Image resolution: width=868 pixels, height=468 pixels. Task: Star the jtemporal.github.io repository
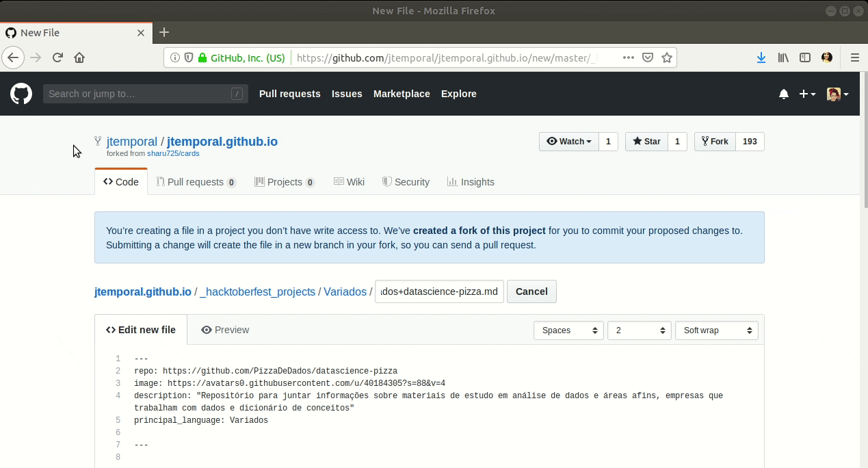click(x=646, y=142)
